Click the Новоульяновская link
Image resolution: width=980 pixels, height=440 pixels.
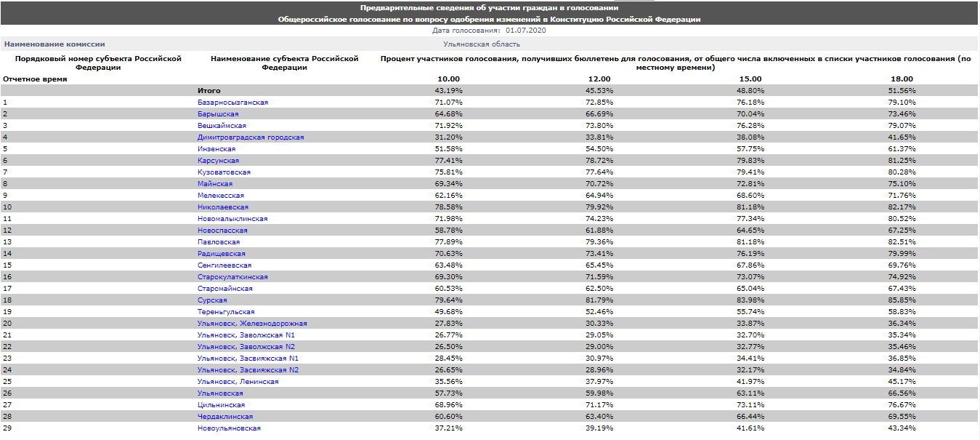(x=229, y=428)
